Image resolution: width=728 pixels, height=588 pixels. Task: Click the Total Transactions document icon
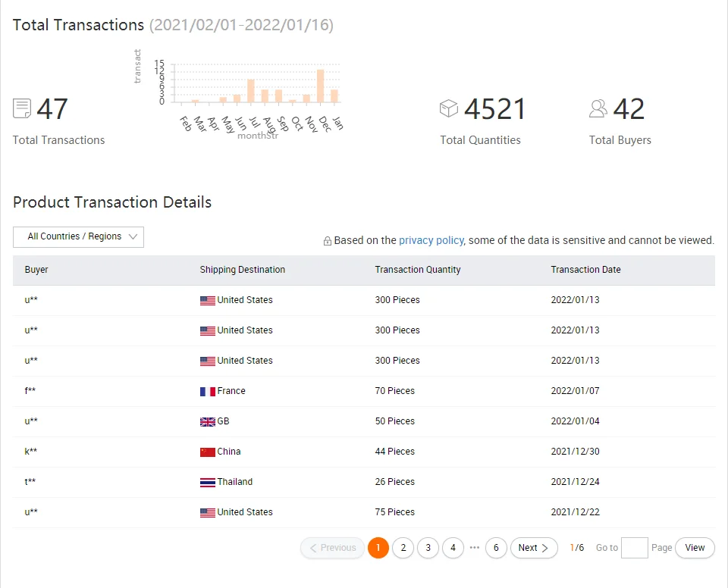[22, 108]
